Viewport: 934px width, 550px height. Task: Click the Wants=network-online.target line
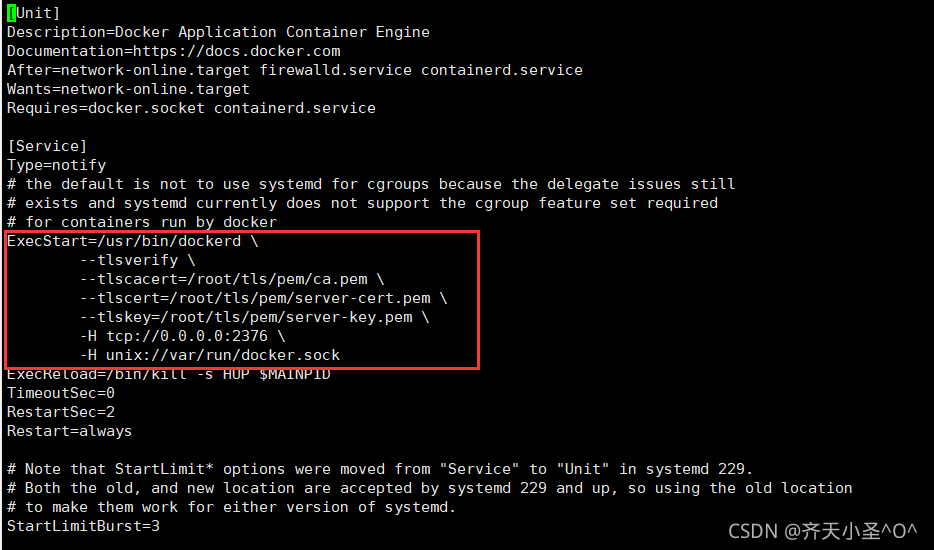click(128, 89)
